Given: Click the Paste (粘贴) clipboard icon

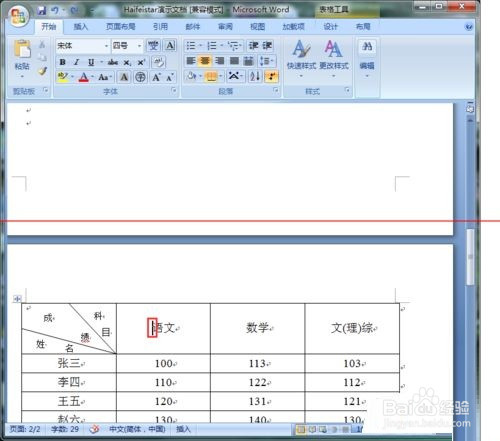Looking at the screenshot, I should [22, 48].
